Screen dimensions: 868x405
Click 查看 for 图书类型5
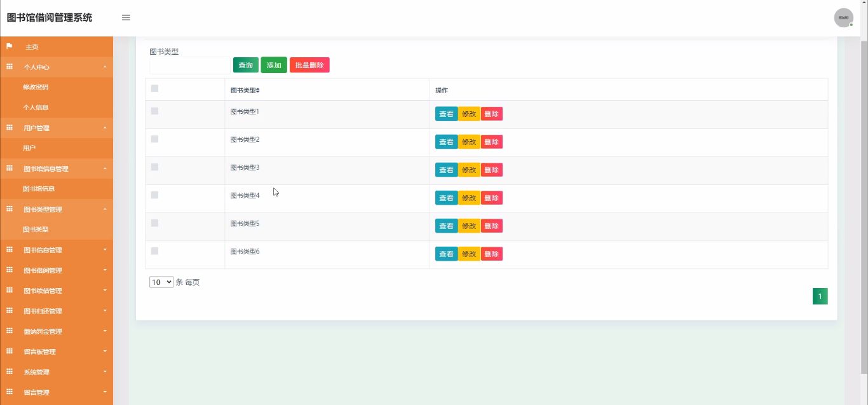click(446, 226)
